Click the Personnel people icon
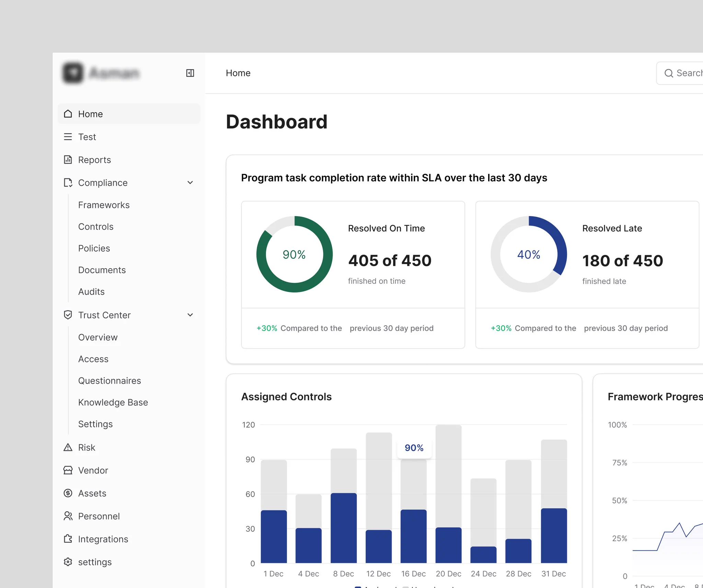The image size is (703, 588). pos(68,516)
